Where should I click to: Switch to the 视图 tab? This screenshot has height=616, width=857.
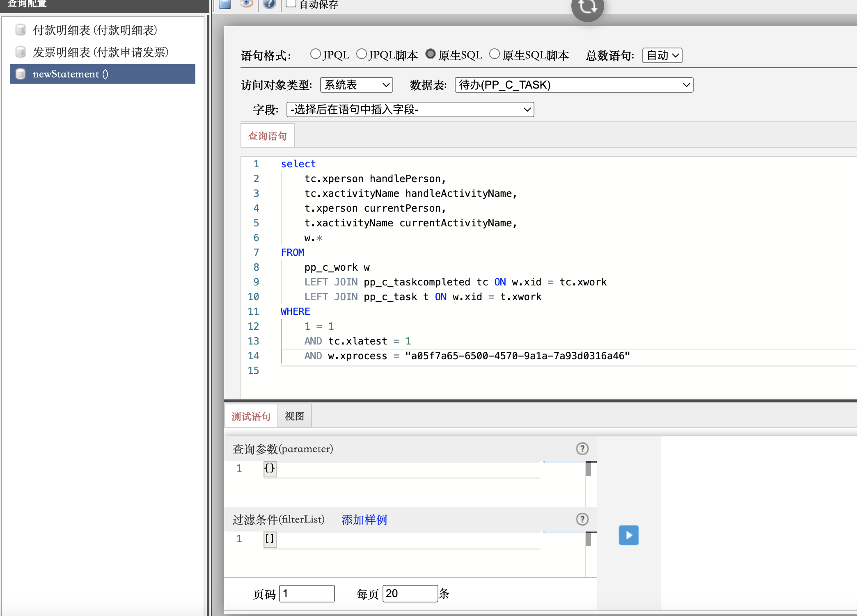[x=294, y=416]
